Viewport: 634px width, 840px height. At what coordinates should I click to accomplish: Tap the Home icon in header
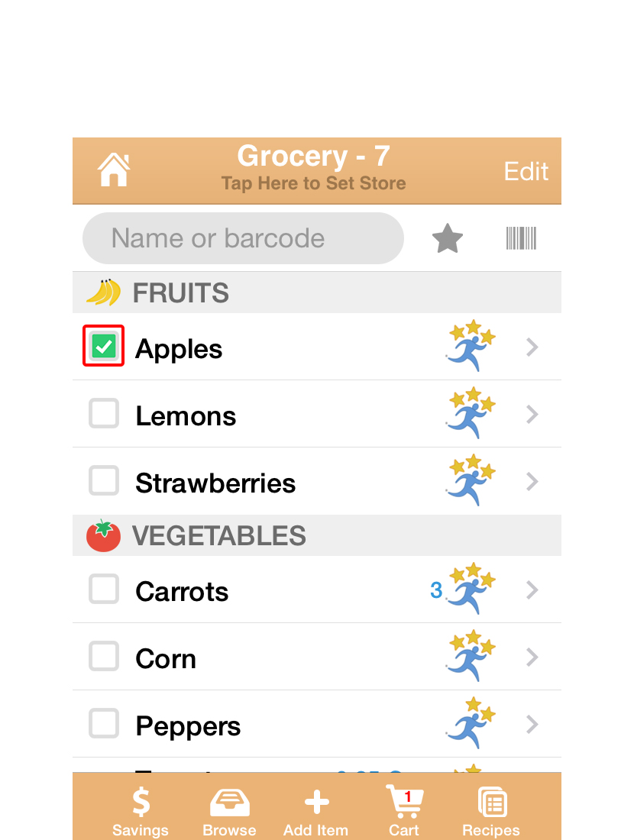(114, 170)
